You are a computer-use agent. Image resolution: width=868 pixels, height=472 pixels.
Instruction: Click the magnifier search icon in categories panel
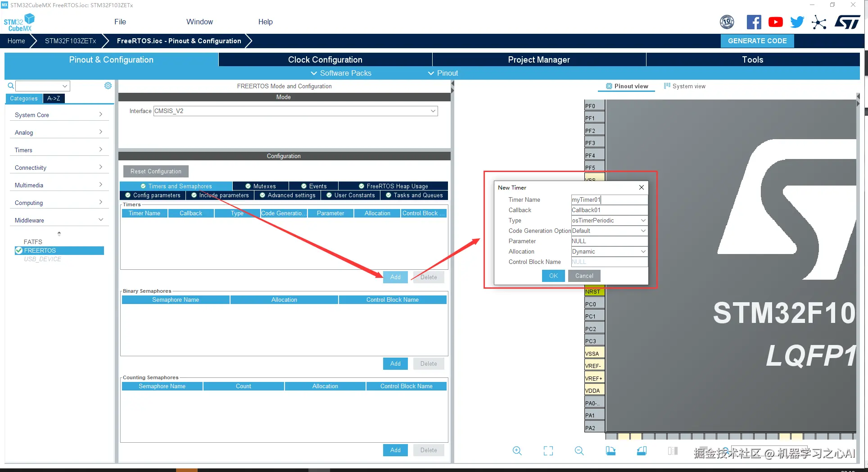(x=11, y=86)
